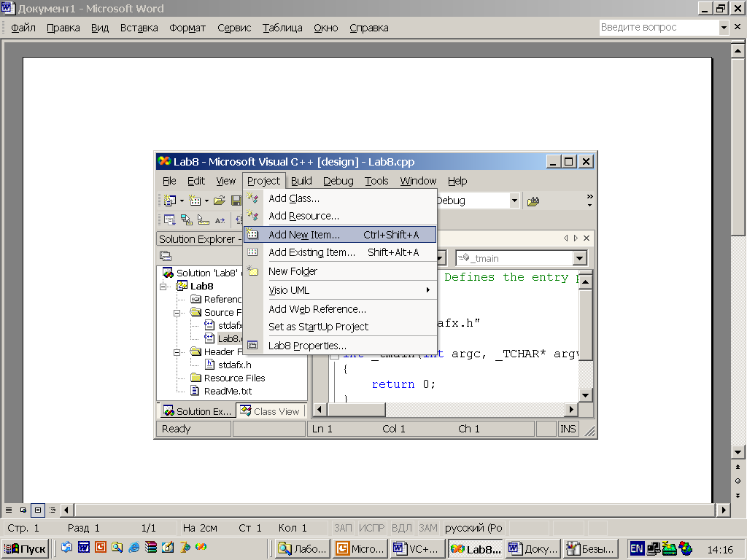Click the PowerPoint quick launch icon
The width and height of the screenshot is (747, 560).
point(101,547)
